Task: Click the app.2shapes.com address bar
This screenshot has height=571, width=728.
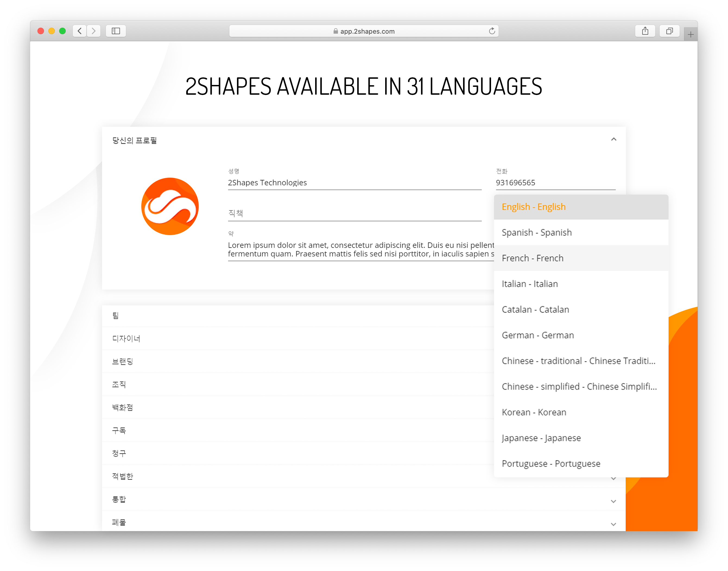Action: coord(364,31)
